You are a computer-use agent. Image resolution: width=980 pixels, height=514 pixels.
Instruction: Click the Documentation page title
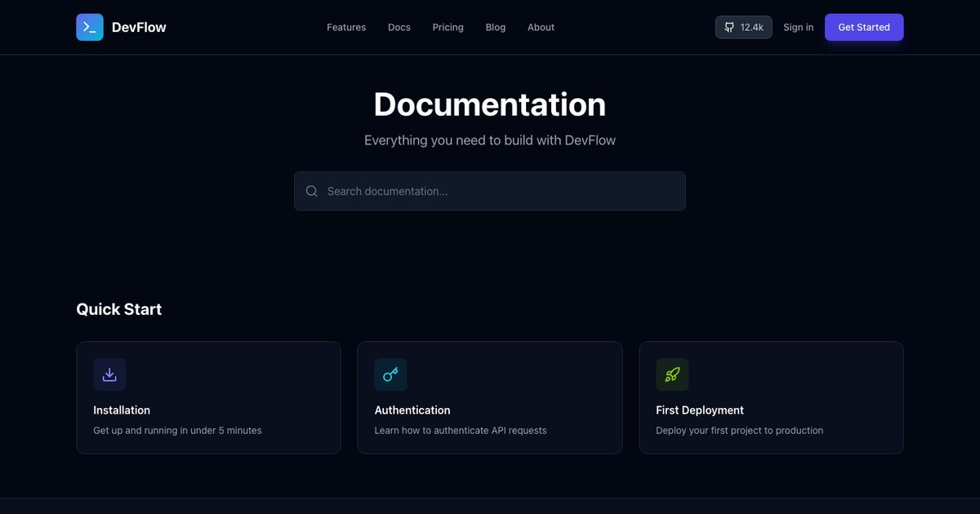[490, 104]
